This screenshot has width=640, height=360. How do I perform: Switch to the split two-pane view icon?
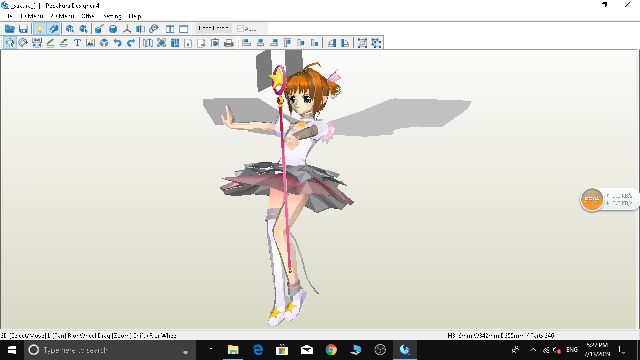coord(170,29)
